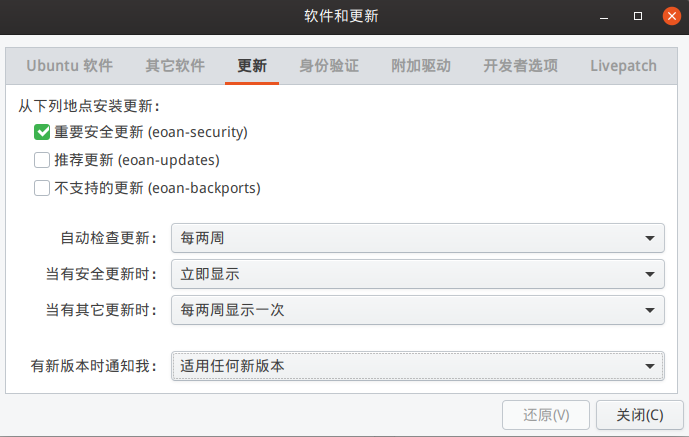This screenshot has height=437, width=689.
Task: Expand the 有新版本时通知我 combo box
Action: (x=417, y=366)
